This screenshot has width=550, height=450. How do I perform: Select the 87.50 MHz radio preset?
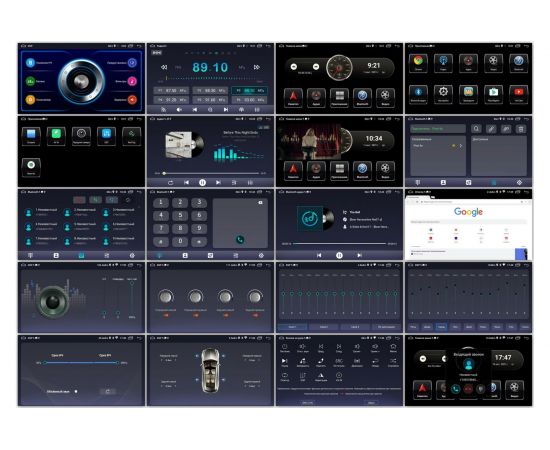coord(171,90)
